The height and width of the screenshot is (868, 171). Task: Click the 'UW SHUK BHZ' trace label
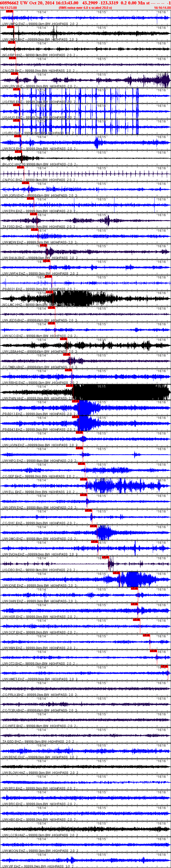(x=14, y=258)
